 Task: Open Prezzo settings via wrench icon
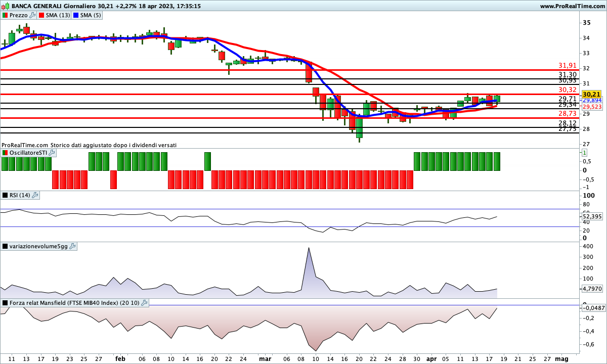(x=33, y=15)
